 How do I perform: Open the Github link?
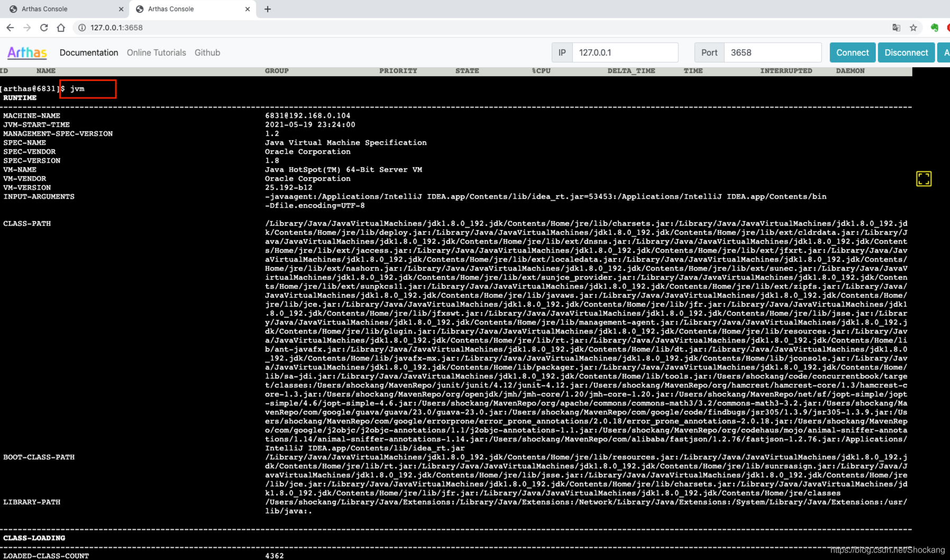[x=207, y=52]
